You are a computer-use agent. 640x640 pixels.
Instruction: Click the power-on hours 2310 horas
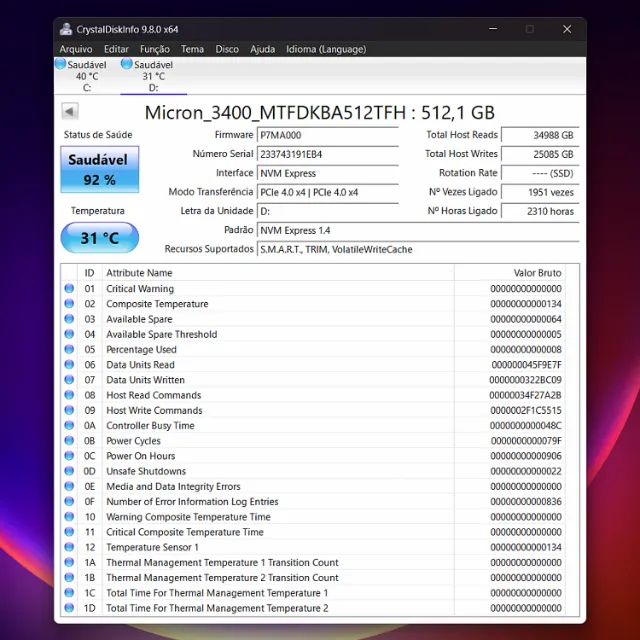coord(540,211)
